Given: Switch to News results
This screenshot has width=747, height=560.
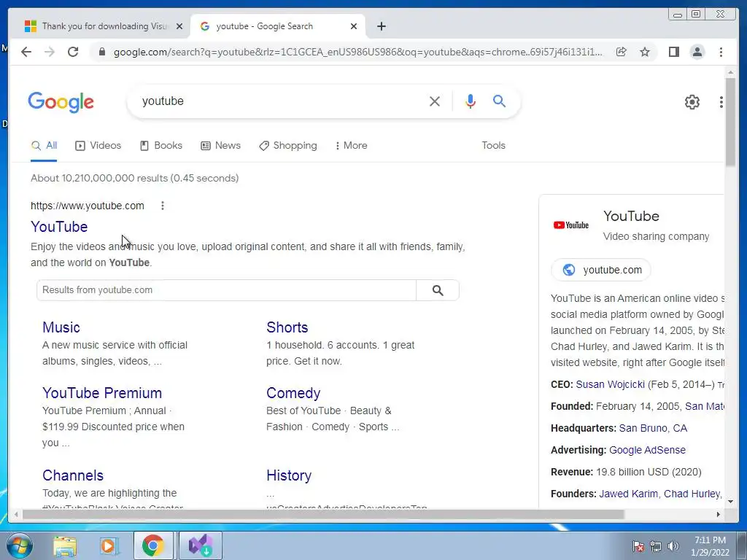Looking at the screenshot, I should (x=220, y=146).
